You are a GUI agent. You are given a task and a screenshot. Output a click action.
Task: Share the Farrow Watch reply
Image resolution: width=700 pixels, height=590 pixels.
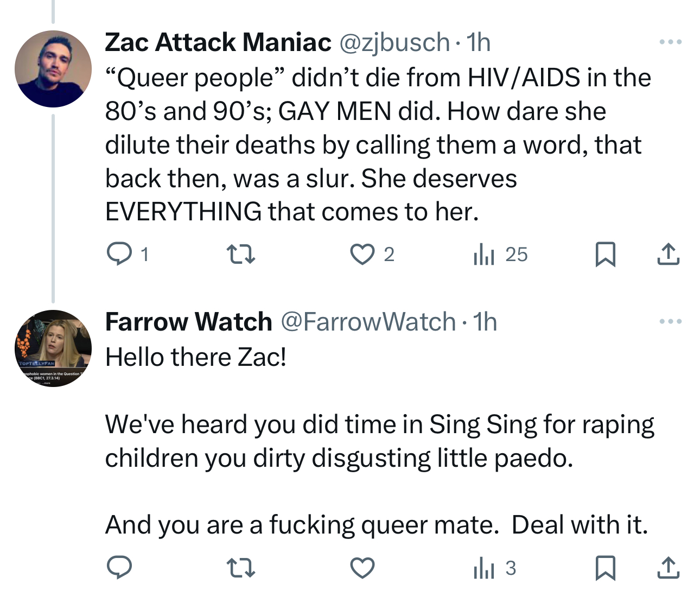(x=668, y=568)
